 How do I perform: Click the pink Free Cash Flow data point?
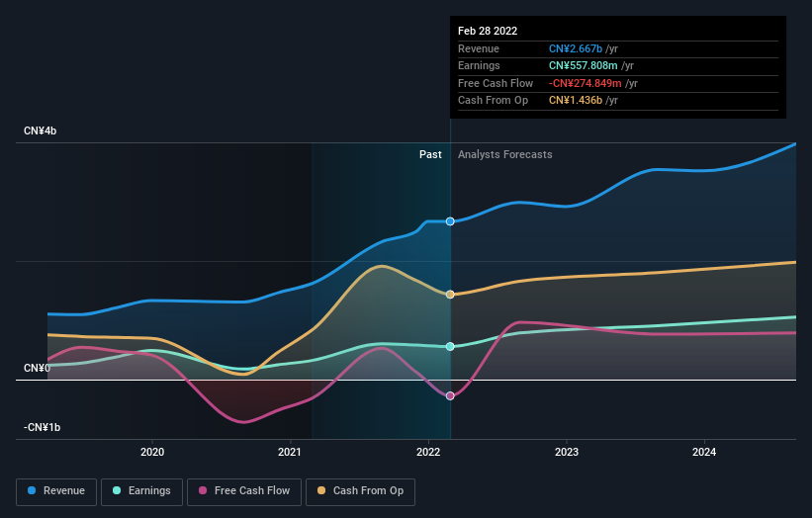point(450,395)
